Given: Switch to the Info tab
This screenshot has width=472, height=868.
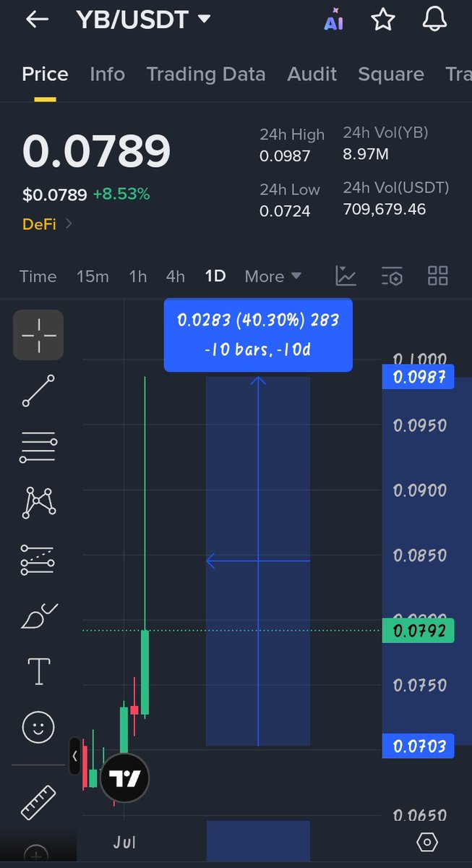Looking at the screenshot, I should [x=107, y=74].
